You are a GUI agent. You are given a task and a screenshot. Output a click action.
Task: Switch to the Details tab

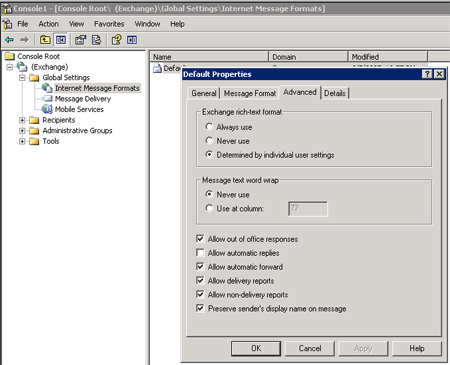click(335, 93)
